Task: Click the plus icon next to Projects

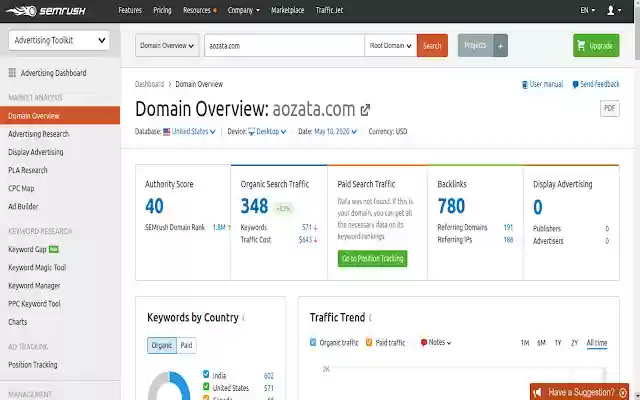Action: [x=501, y=46]
